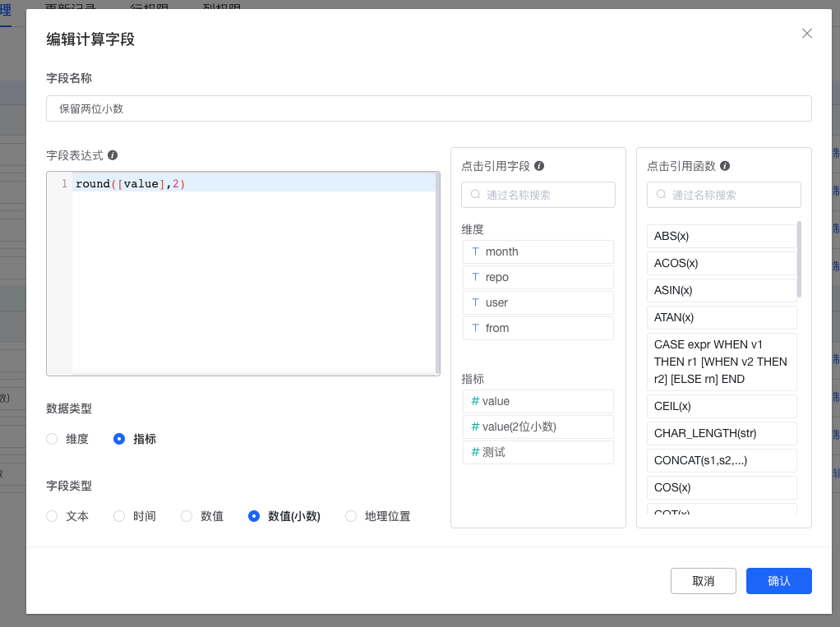Click the magnifier icon in the function search box

[662, 195]
